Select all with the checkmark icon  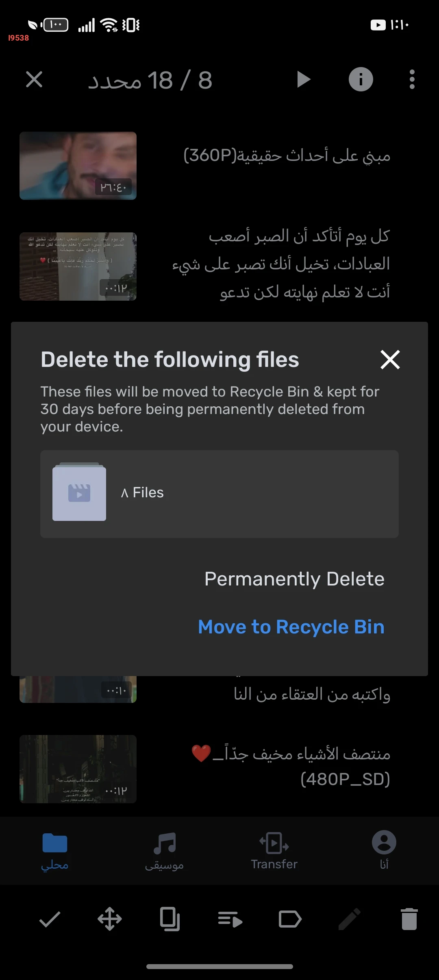[x=50, y=919]
